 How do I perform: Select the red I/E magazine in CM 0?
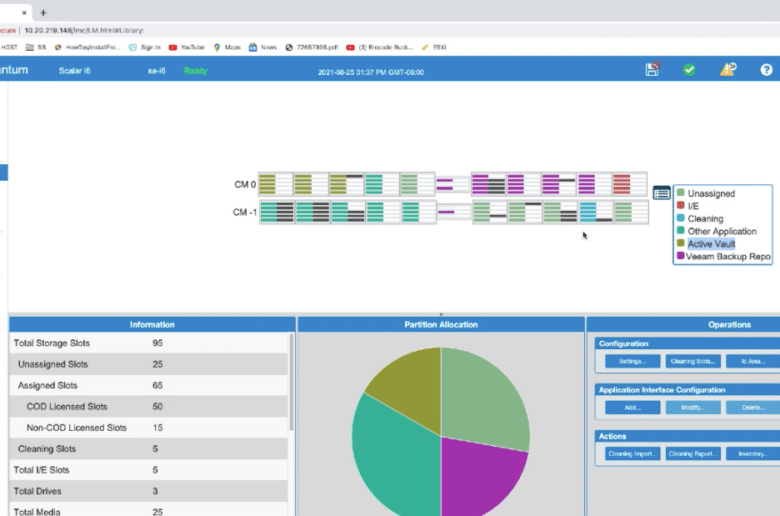coord(629,184)
